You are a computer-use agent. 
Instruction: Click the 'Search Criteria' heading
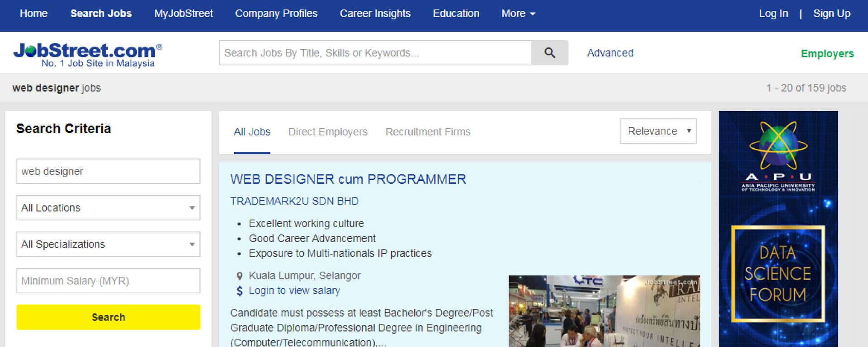pos(64,129)
